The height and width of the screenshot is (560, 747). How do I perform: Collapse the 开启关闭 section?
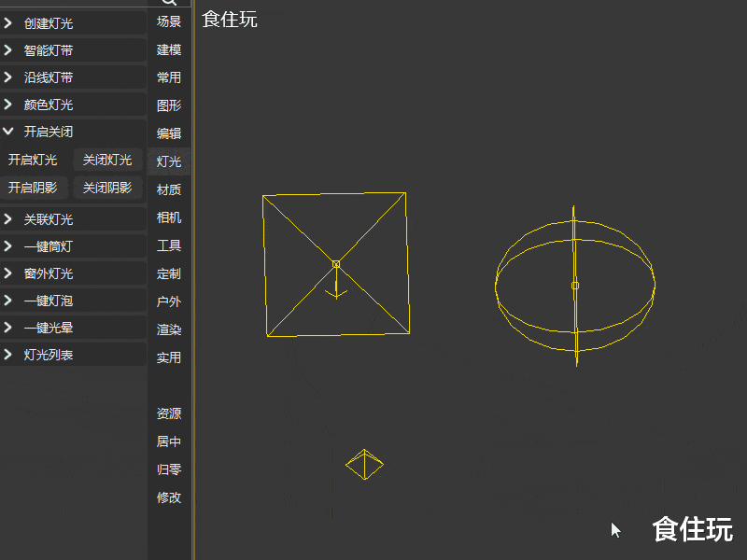point(73,132)
